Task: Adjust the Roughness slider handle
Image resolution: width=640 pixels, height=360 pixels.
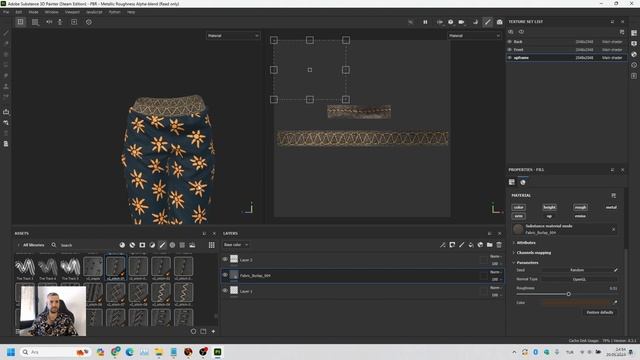Action: click(x=568, y=294)
